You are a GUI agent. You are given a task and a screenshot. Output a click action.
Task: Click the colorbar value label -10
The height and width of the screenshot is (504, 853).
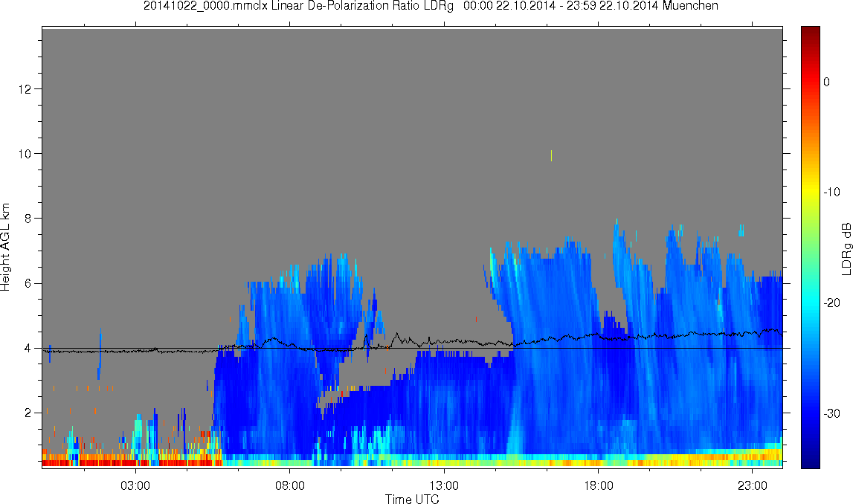pos(831,192)
